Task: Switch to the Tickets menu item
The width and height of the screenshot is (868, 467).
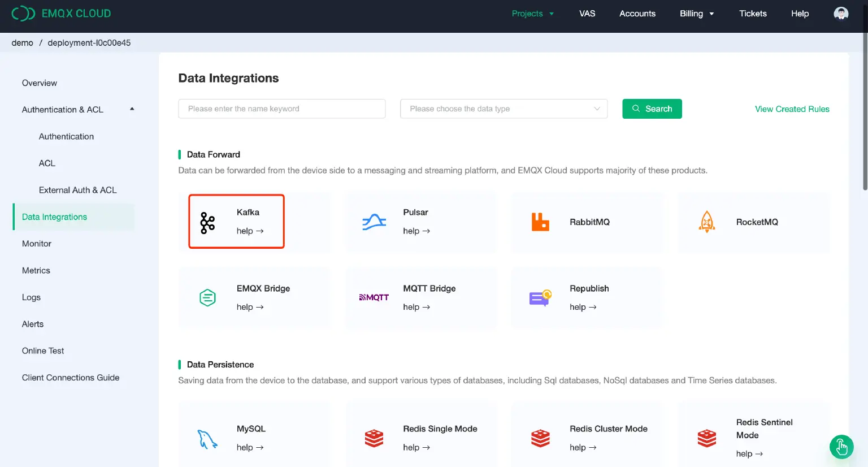Action: [753, 13]
